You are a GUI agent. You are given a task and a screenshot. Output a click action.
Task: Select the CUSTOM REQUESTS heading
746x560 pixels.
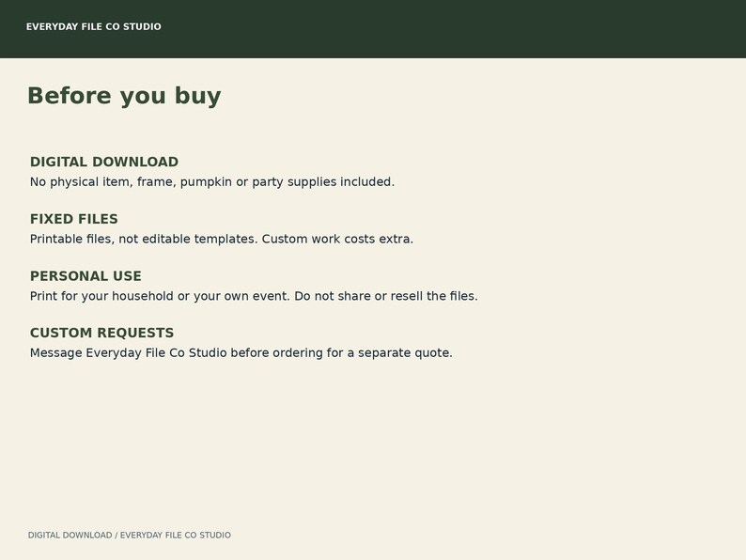pyautogui.click(x=101, y=333)
